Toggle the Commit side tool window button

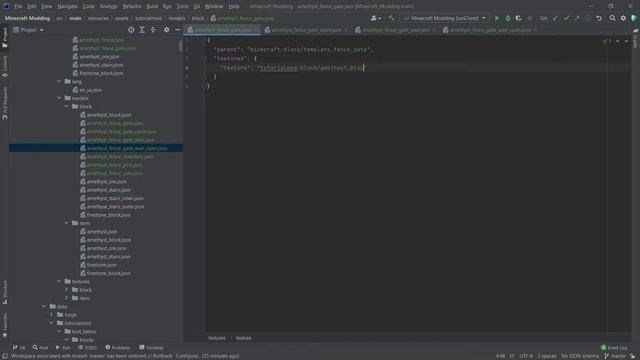(x=5, y=67)
